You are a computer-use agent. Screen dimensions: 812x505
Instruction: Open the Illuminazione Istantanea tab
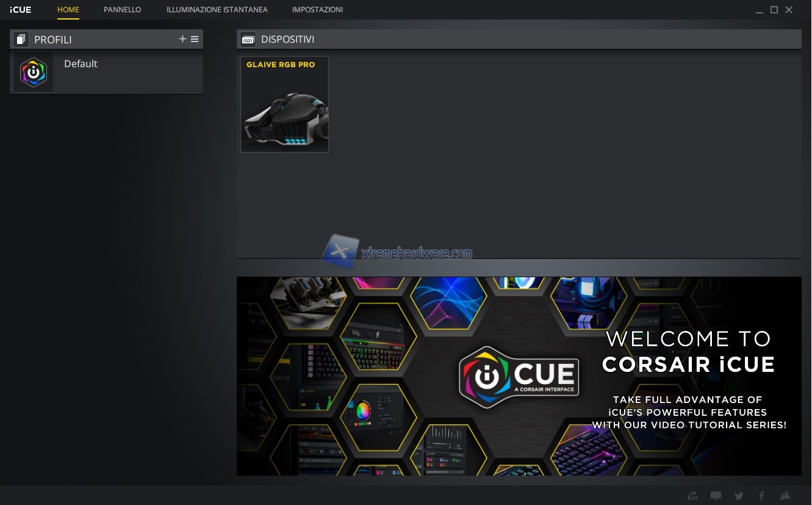pyautogui.click(x=217, y=10)
